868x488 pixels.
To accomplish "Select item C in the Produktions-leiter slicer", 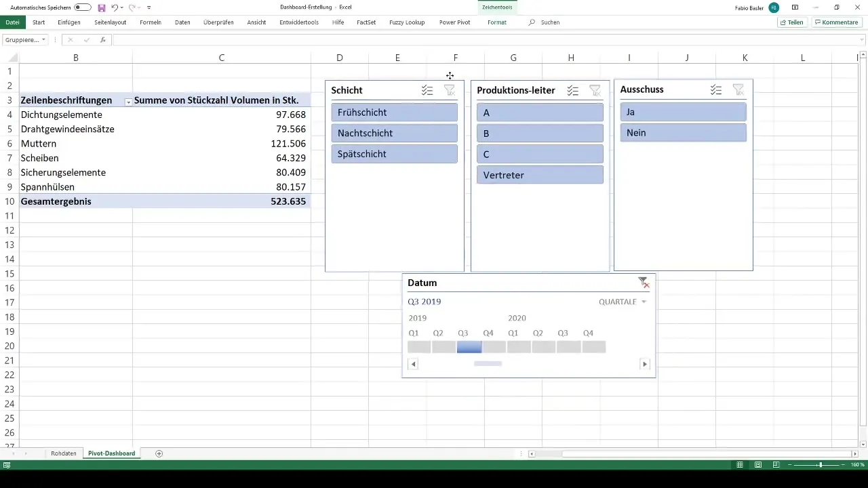I will (x=540, y=155).
